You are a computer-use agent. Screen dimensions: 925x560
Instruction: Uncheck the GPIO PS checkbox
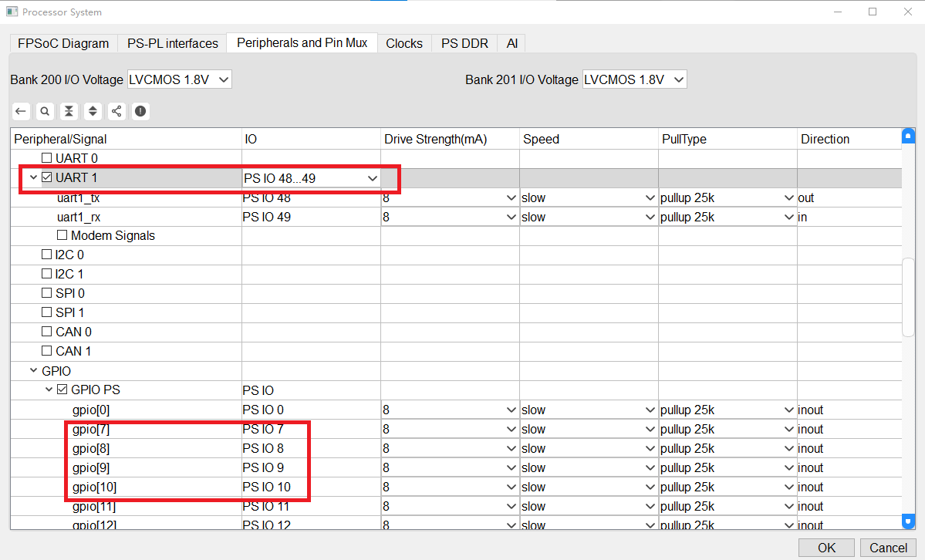(62, 390)
